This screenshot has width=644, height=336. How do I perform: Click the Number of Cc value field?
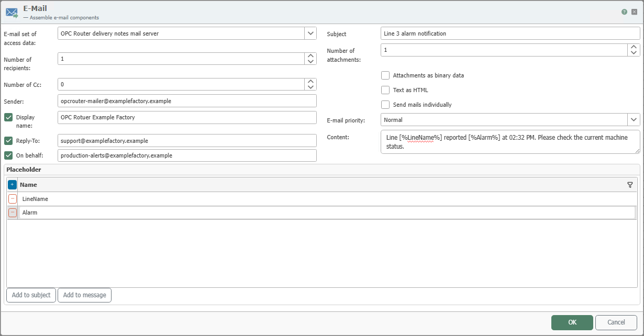click(181, 84)
